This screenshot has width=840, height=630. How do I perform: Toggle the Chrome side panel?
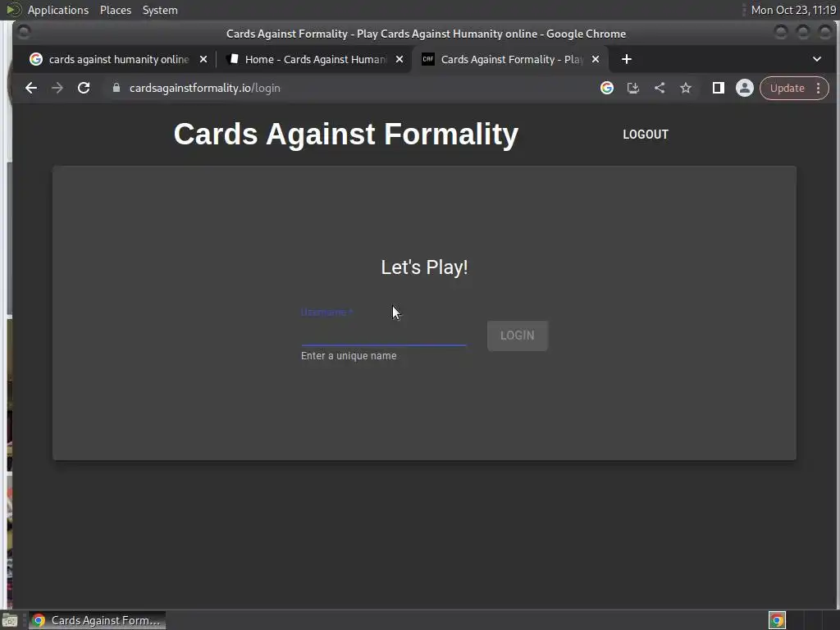719,88
